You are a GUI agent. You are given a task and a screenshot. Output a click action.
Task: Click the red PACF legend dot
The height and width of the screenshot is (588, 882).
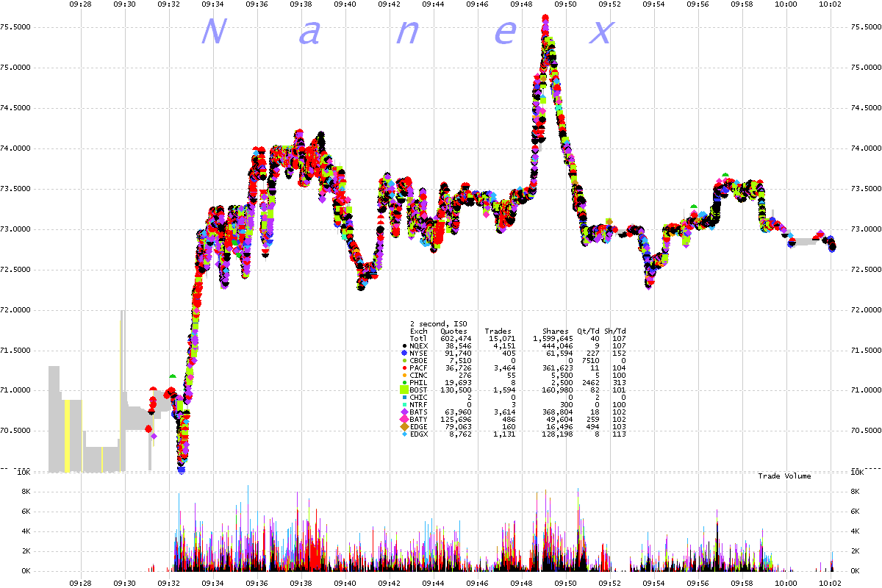(x=404, y=368)
